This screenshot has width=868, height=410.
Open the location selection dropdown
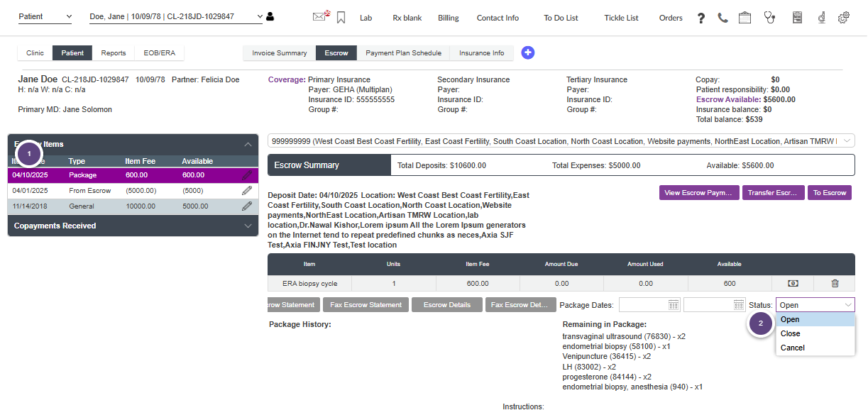click(561, 141)
